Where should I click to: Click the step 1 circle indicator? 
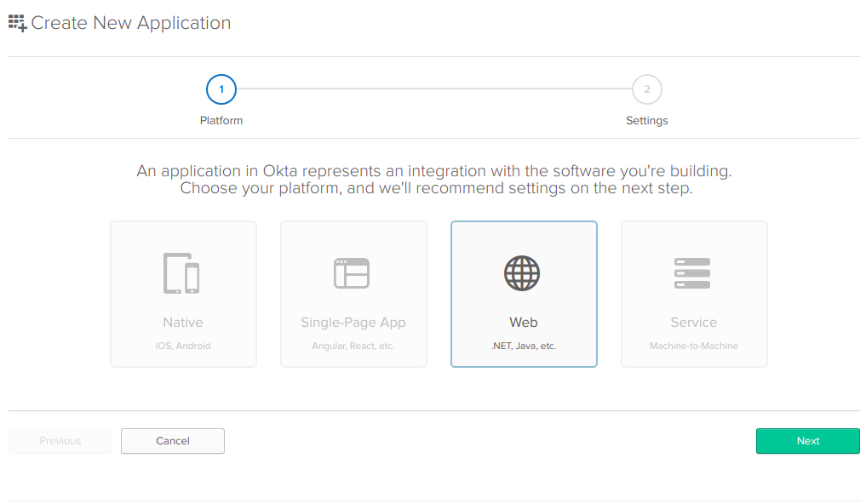221,89
